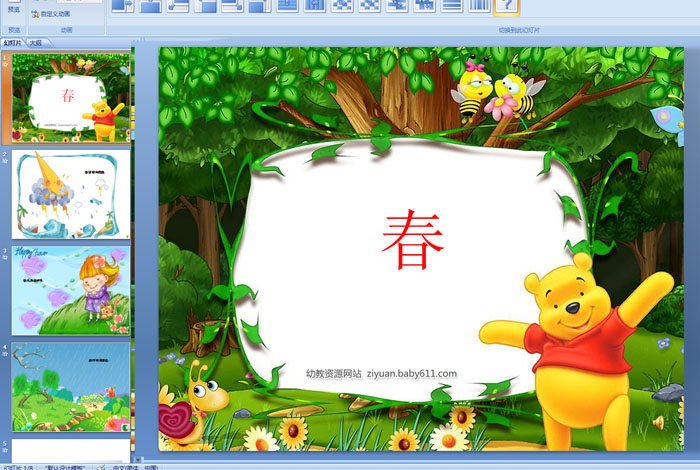The image size is (700, 470).
Task: Click the sound speaker icon on slide
Action: 658,422
